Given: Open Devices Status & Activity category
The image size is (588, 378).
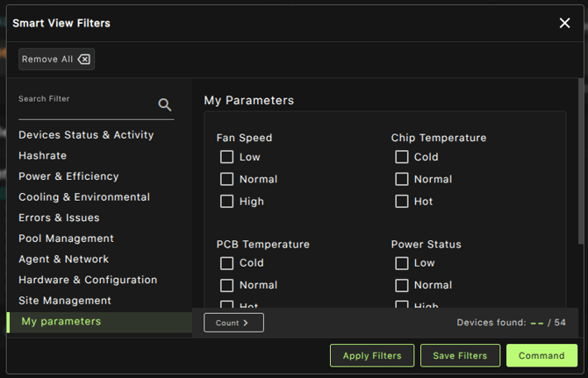Looking at the screenshot, I should pos(86,135).
